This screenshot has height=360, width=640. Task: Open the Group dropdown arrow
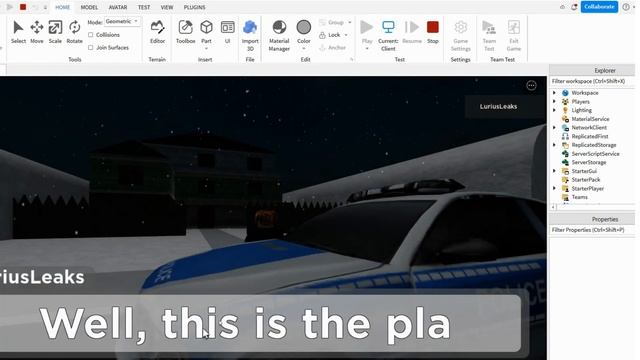[350, 22]
